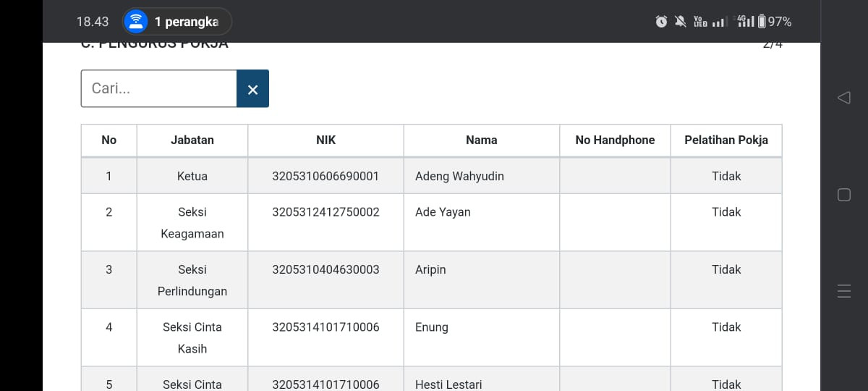Screen dimensions: 868x391
Task: Click NIK 3205310404630003 for Aripin
Action: coord(325,269)
